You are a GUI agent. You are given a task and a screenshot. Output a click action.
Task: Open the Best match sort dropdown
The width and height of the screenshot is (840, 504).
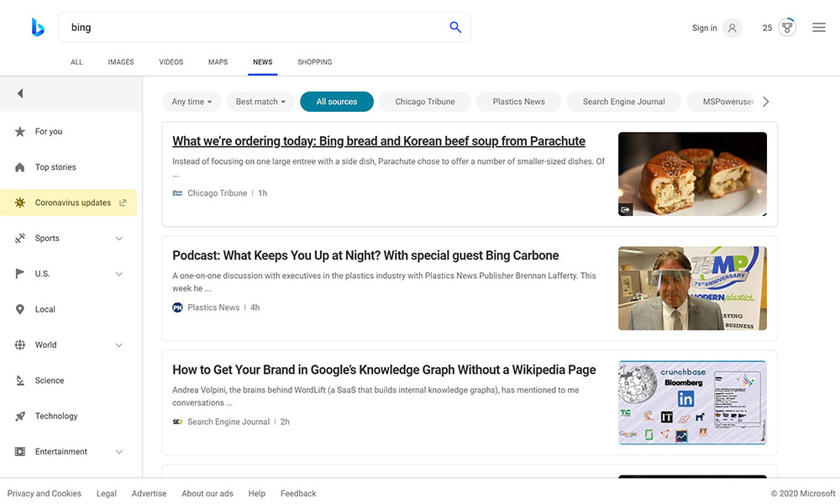[260, 102]
